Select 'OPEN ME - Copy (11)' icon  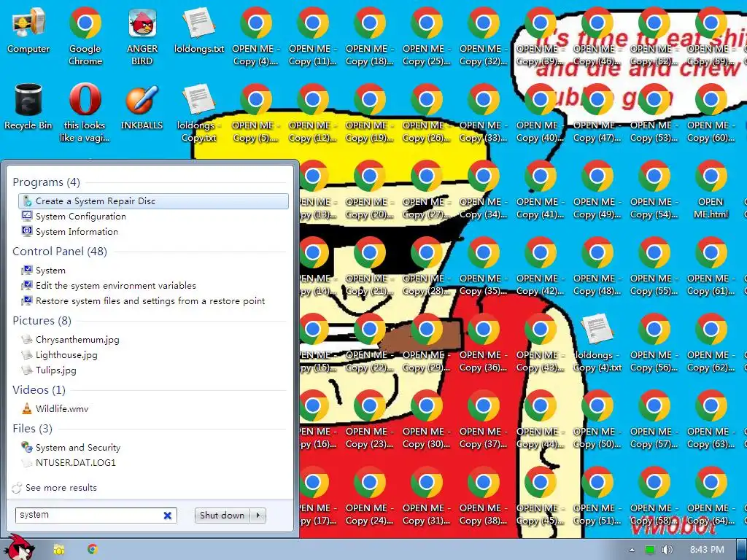pos(312,36)
